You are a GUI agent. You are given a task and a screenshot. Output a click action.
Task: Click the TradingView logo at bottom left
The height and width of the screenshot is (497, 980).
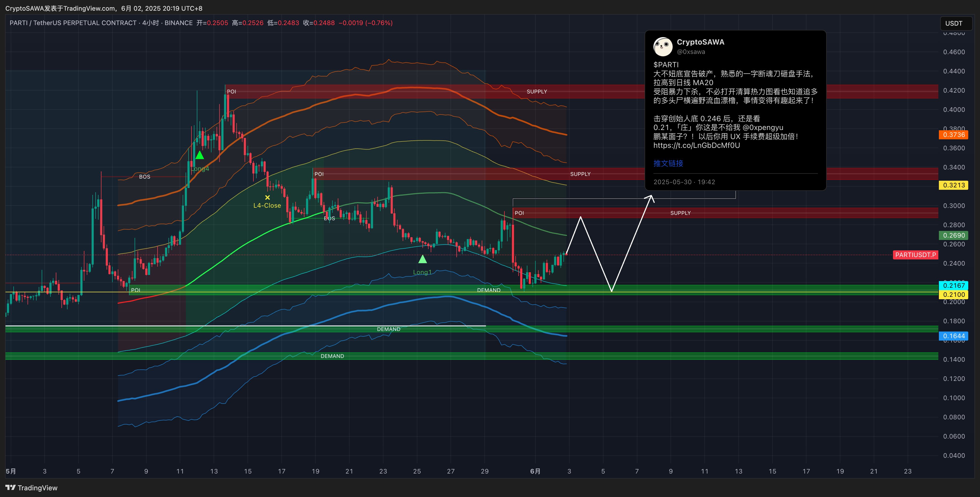point(31,488)
